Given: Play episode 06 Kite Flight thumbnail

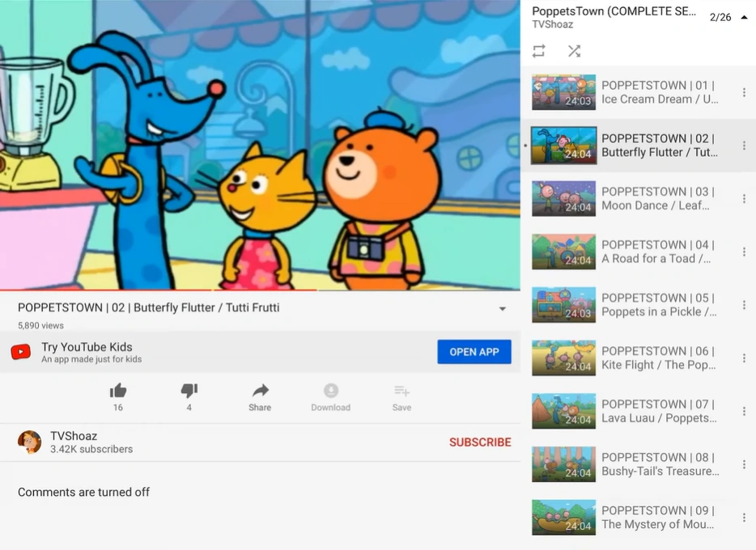Looking at the screenshot, I should point(563,357).
